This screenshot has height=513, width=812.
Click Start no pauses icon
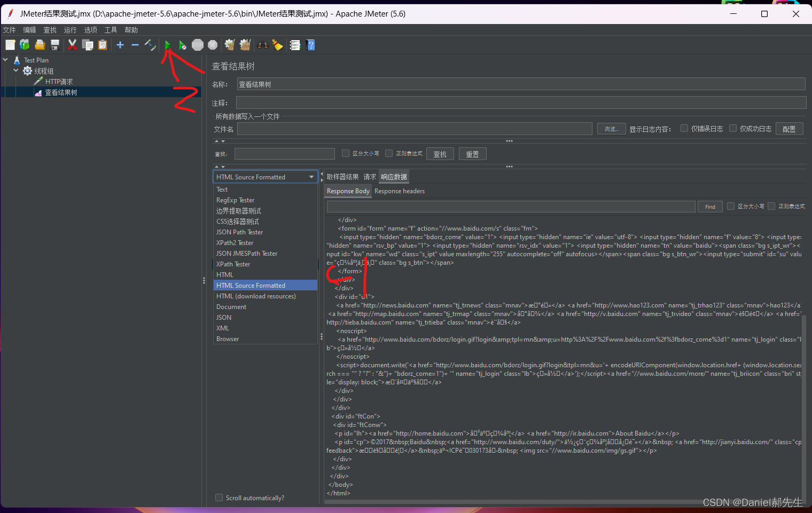click(183, 45)
